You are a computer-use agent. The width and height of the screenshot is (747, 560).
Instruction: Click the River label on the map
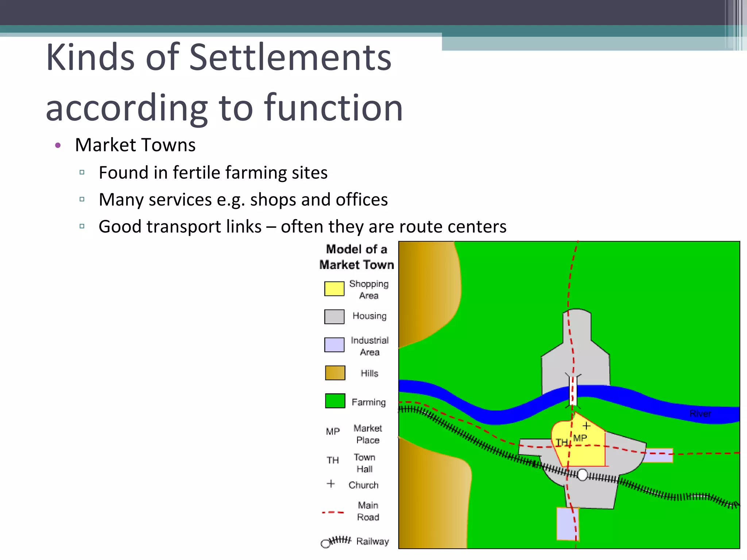pos(700,413)
